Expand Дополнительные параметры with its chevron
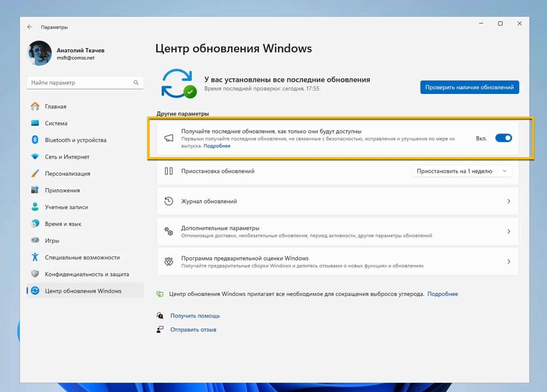Screen dimensions: 547x392 point(508,231)
